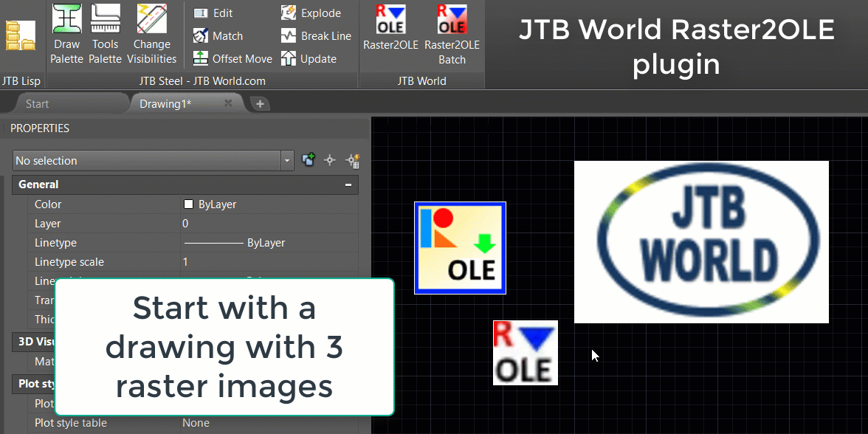Collapse the General section
This screenshot has width=868, height=434.
(x=348, y=185)
